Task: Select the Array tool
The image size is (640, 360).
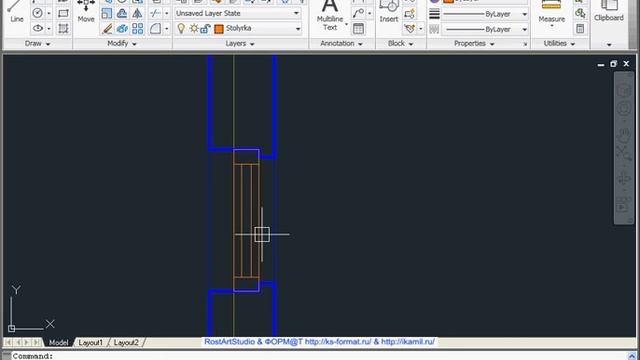Action: [x=138, y=29]
